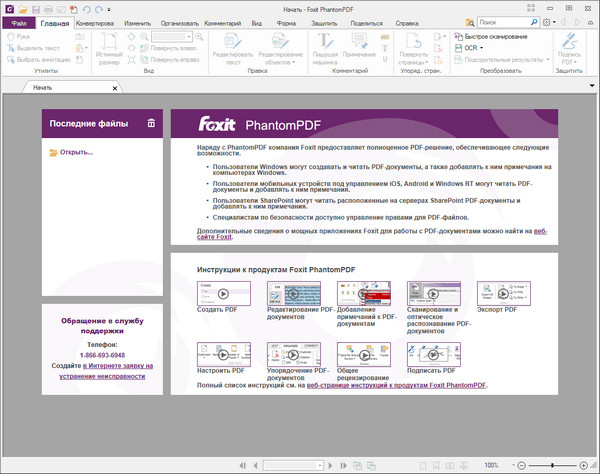Click the Print icon in quick access toolbar
Screen dimensions: 600x474
48,8
